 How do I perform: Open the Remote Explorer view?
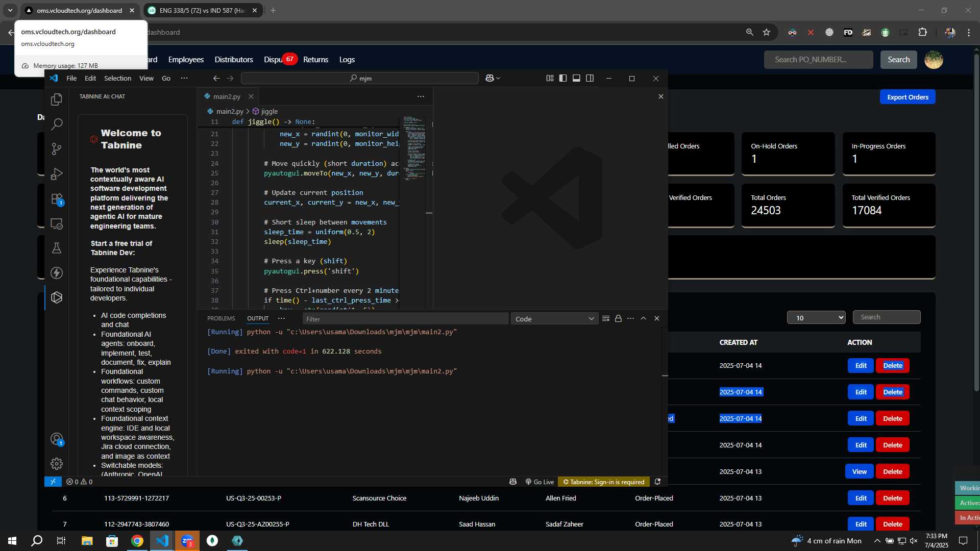[57, 223]
